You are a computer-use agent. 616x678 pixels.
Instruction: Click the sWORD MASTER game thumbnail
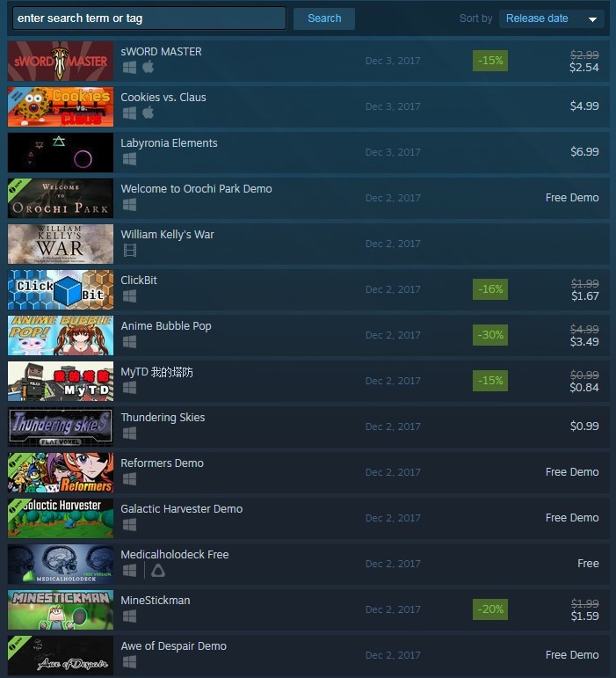(61, 61)
